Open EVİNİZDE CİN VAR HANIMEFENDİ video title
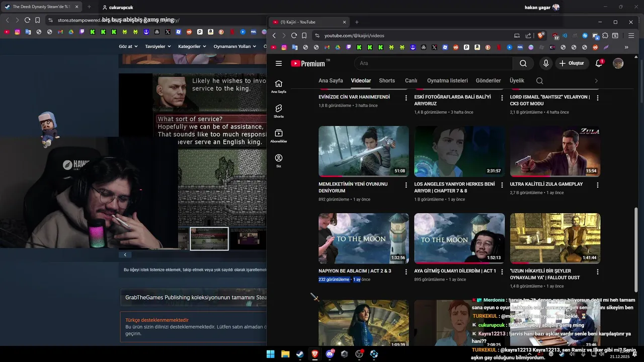This screenshot has height=362, width=644. point(354,97)
